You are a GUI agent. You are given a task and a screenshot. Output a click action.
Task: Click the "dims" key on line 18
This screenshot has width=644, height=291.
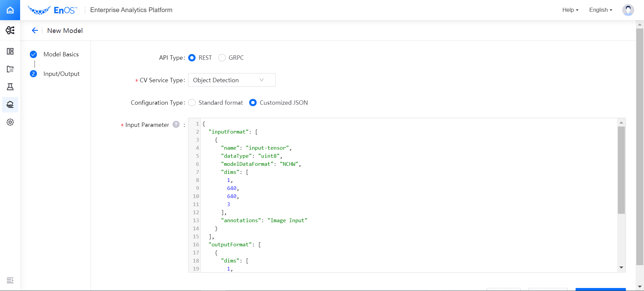[230, 261]
